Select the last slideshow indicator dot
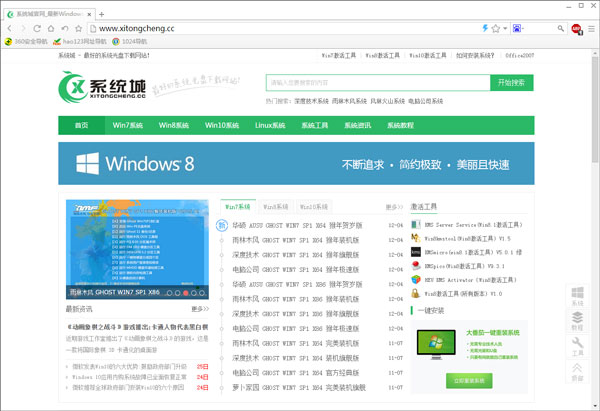600x411 pixels. pyautogui.click(x=202, y=293)
